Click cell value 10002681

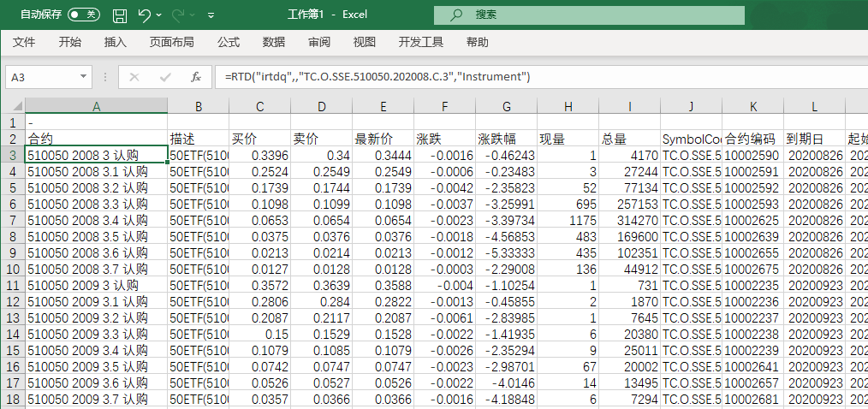click(752, 400)
